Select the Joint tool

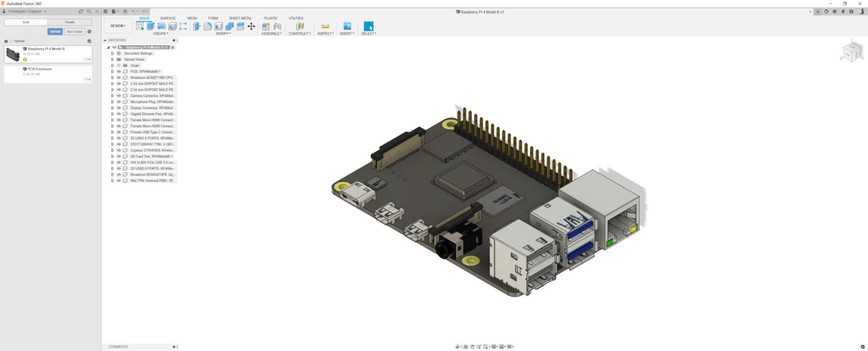[277, 26]
